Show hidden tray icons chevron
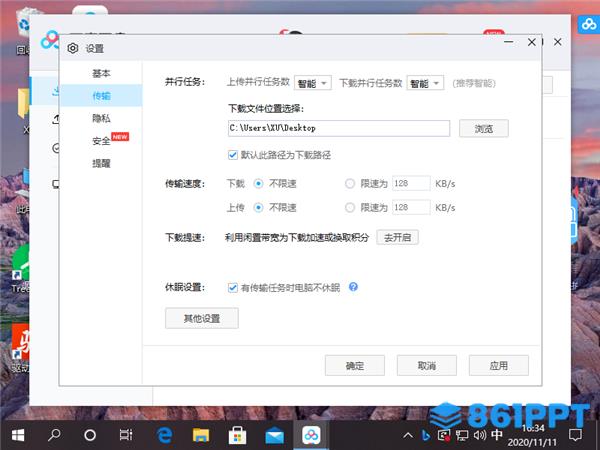The image size is (600, 450). coord(408,435)
